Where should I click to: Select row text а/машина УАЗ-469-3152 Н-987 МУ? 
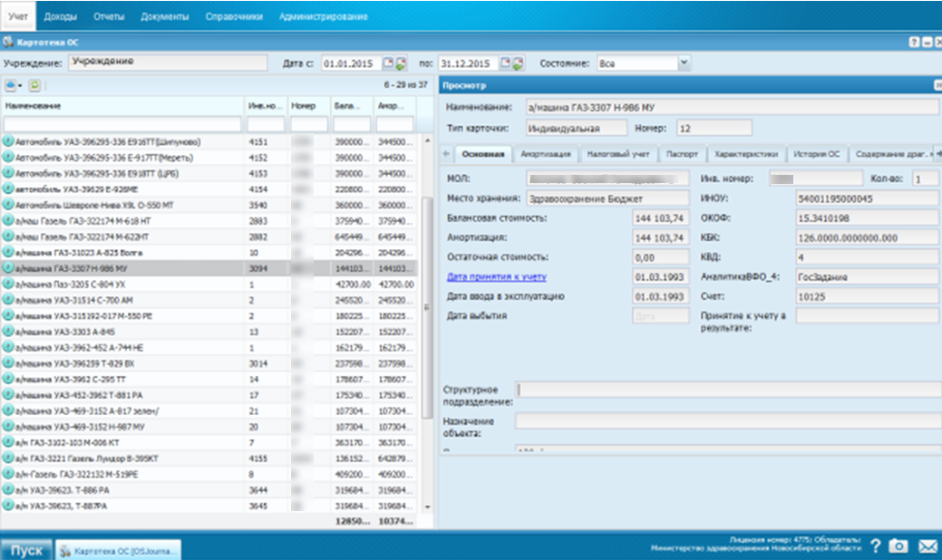coord(80,427)
